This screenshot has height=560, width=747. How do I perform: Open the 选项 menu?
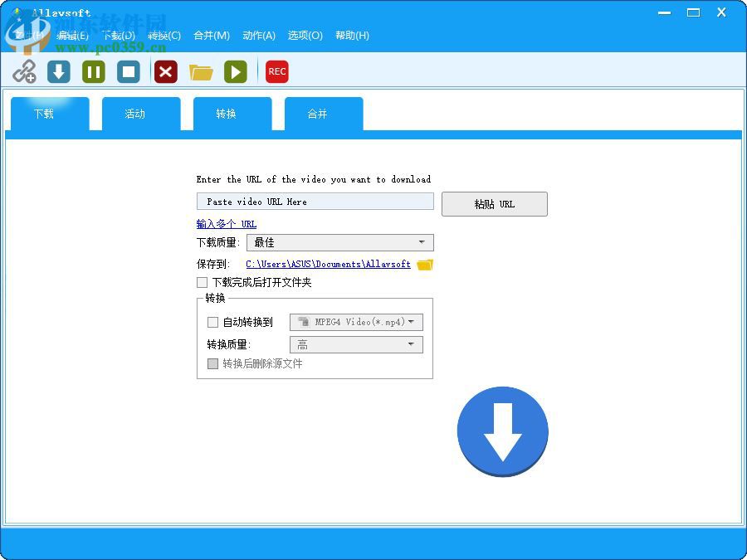coord(304,36)
